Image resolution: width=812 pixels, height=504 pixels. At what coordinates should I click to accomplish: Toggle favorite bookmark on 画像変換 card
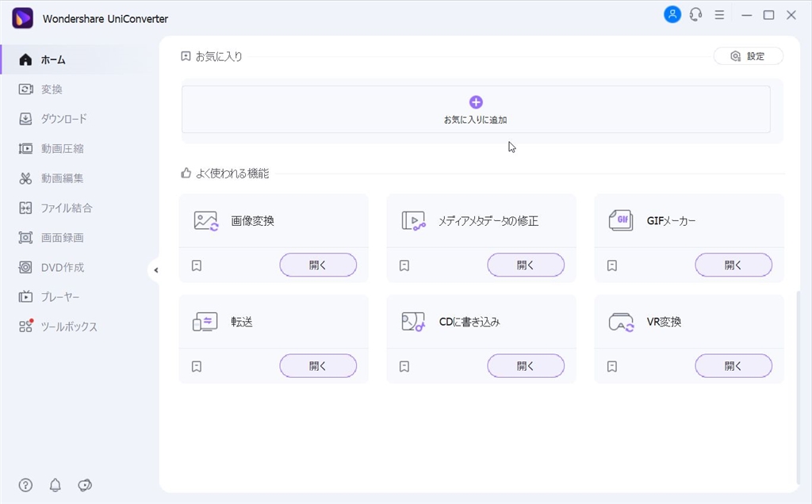coord(197,265)
